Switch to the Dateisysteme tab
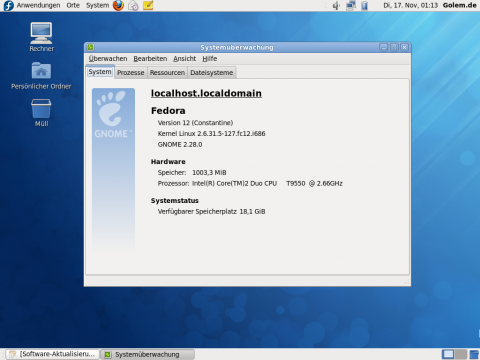Image resolution: width=480 pixels, height=360 pixels. click(x=212, y=73)
